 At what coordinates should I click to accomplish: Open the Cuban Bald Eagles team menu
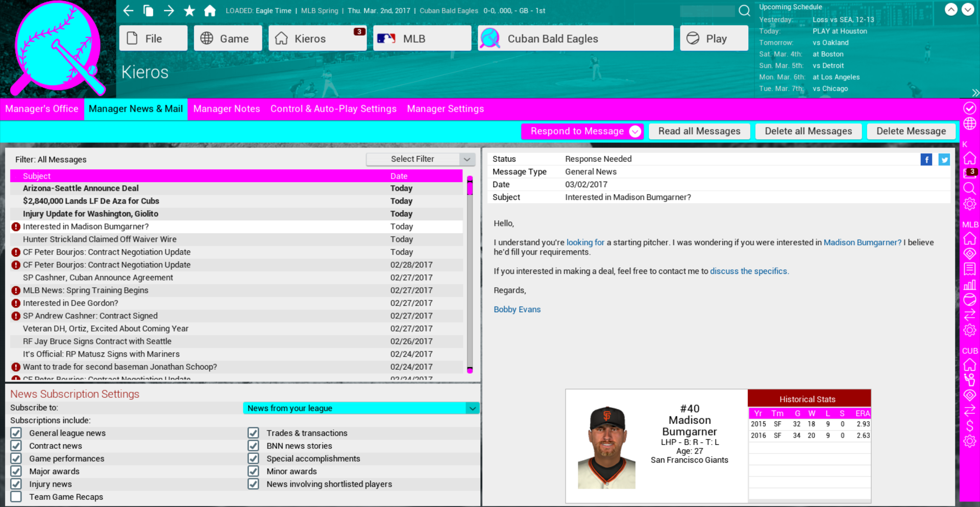coord(576,38)
